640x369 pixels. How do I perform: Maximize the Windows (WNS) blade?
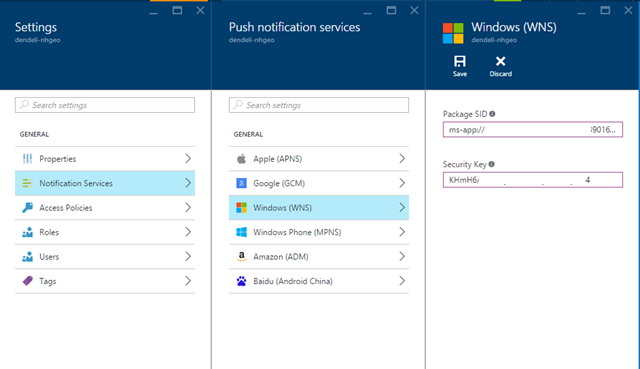tap(605, 10)
